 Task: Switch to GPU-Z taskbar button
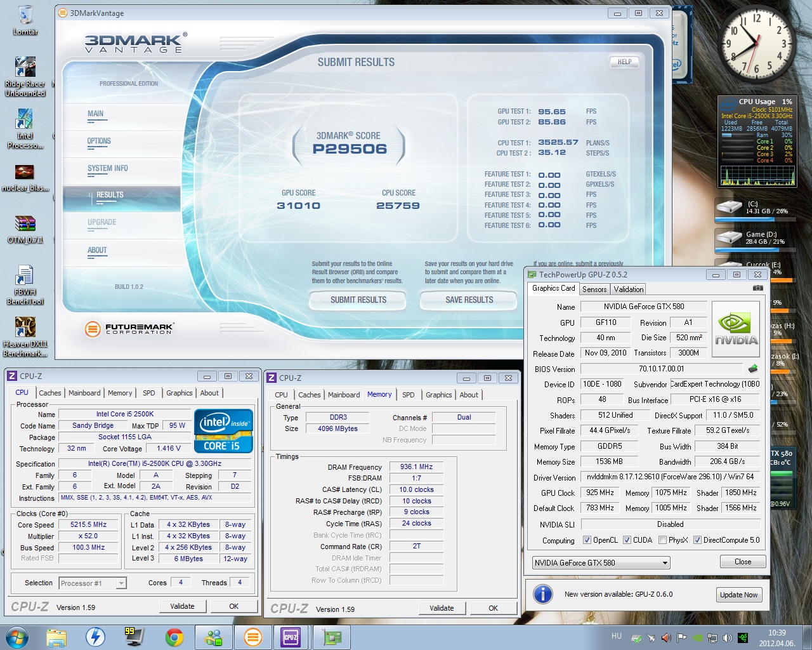pyautogui.click(x=332, y=637)
